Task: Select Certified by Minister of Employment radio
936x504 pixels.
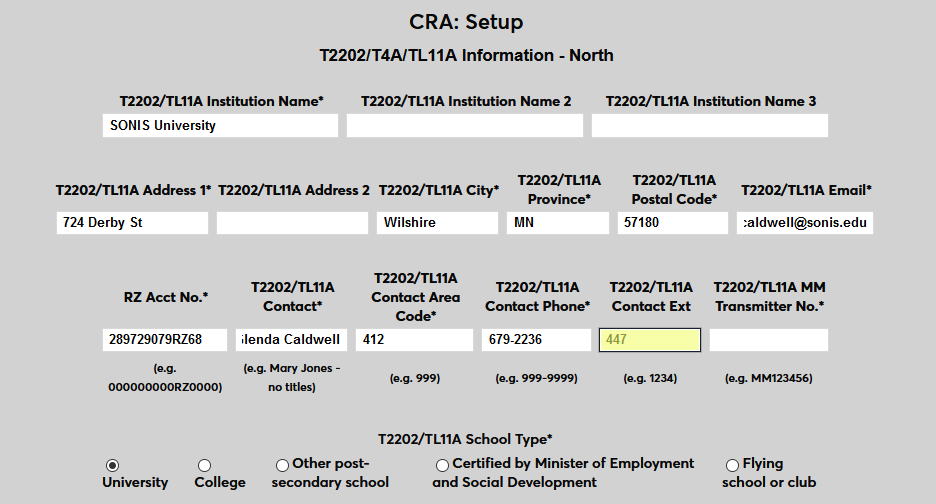Action: (x=442, y=465)
